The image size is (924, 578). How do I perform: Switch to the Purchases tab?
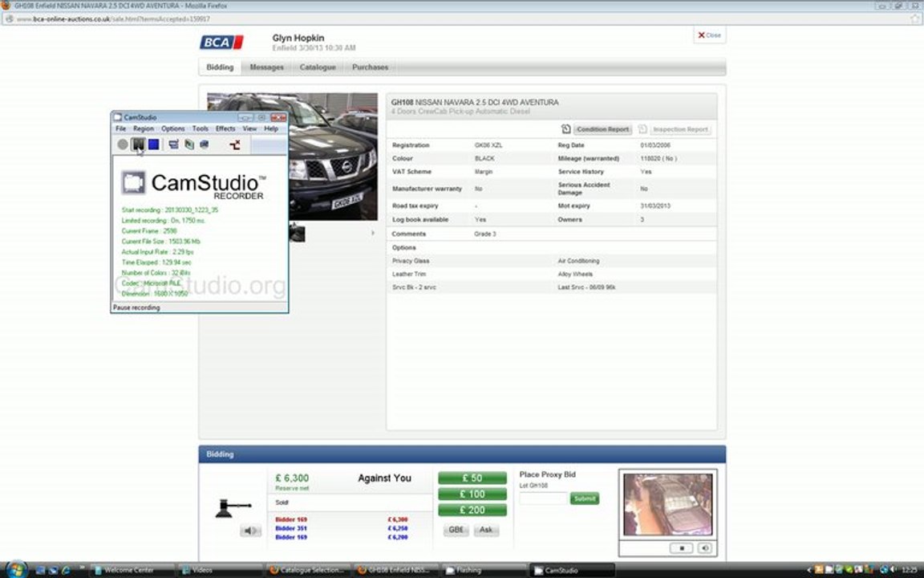click(x=370, y=67)
